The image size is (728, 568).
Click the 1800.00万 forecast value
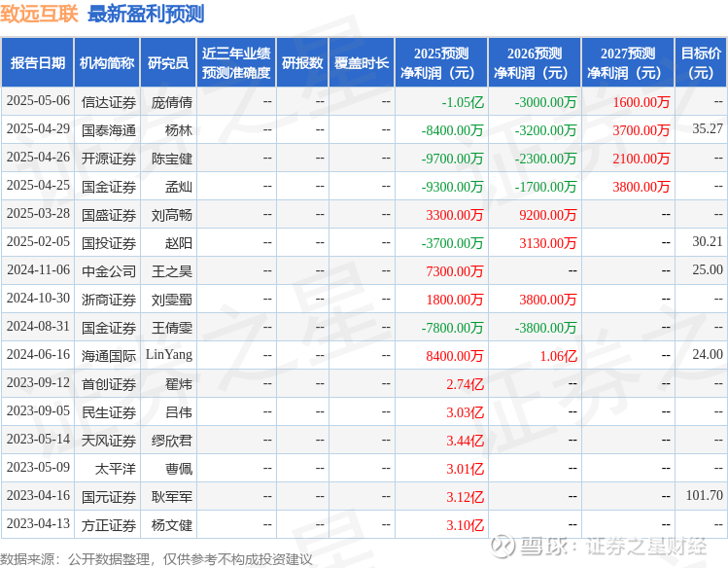coord(455,300)
